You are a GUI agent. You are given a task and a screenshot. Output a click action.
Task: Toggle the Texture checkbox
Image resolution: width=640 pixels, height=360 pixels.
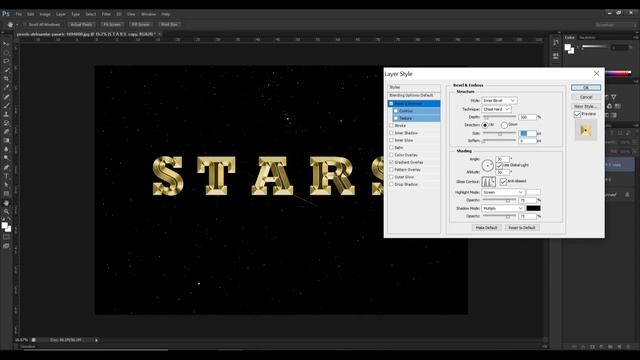point(396,118)
